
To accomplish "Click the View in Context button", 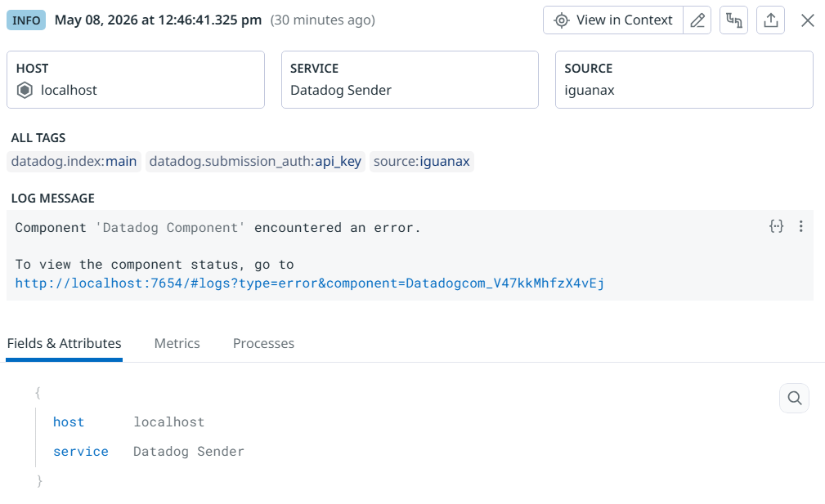I will pyautogui.click(x=613, y=20).
